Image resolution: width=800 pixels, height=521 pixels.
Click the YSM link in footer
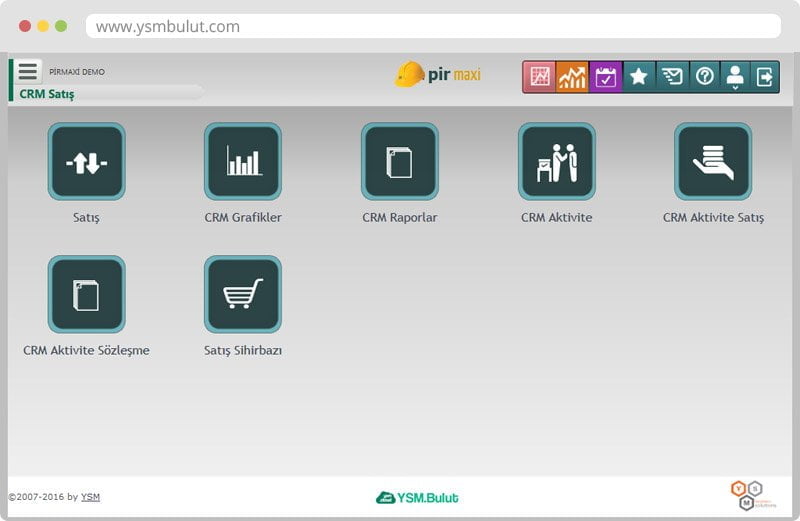point(90,497)
